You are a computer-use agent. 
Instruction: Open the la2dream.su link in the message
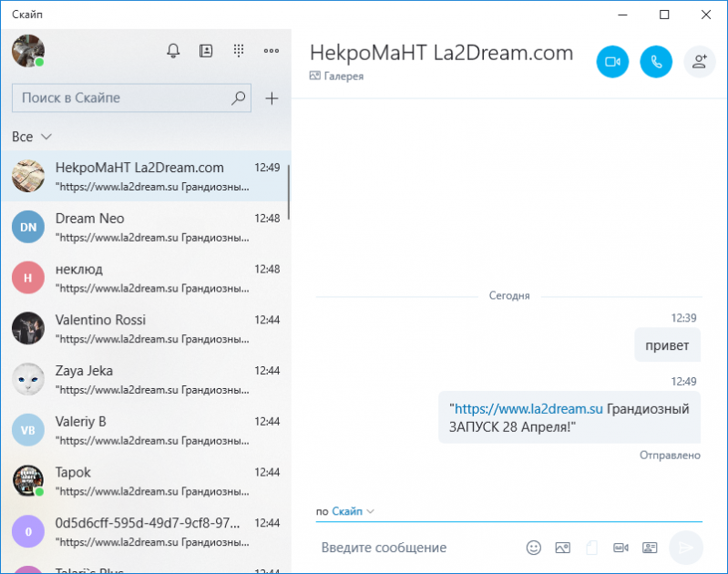coord(528,408)
